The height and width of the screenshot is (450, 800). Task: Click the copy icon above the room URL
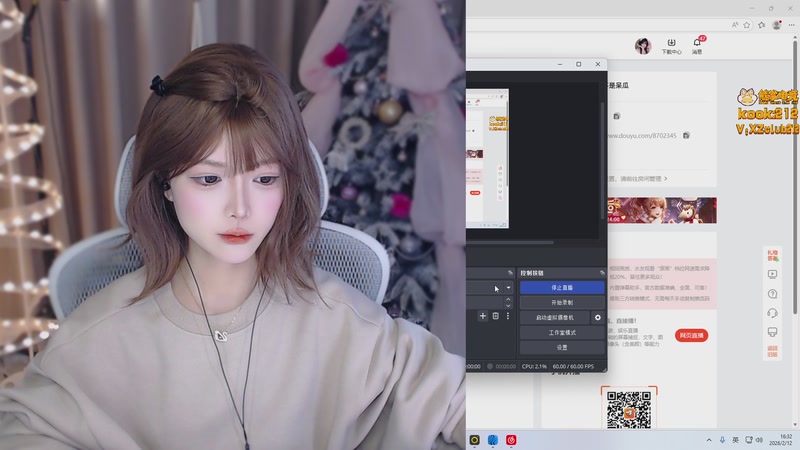(616, 116)
